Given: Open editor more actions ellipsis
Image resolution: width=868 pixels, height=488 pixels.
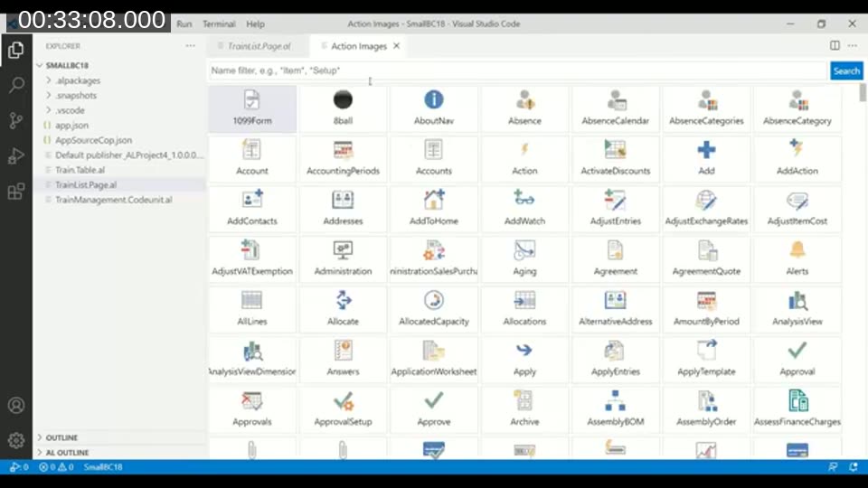Looking at the screenshot, I should click(x=853, y=46).
